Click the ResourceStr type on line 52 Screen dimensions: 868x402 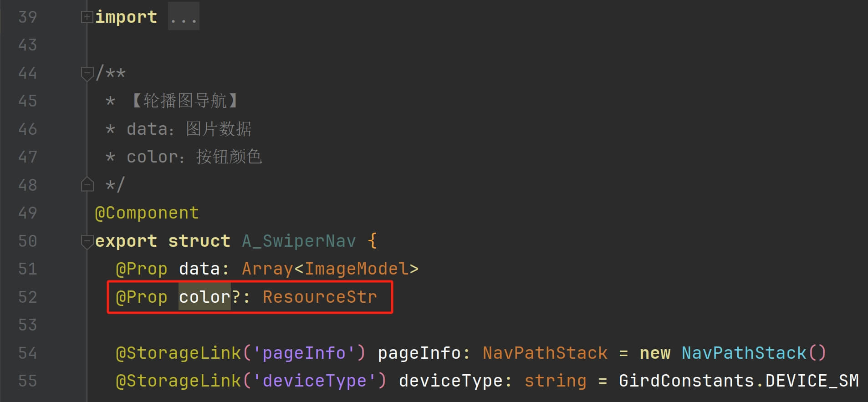point(320,297)
